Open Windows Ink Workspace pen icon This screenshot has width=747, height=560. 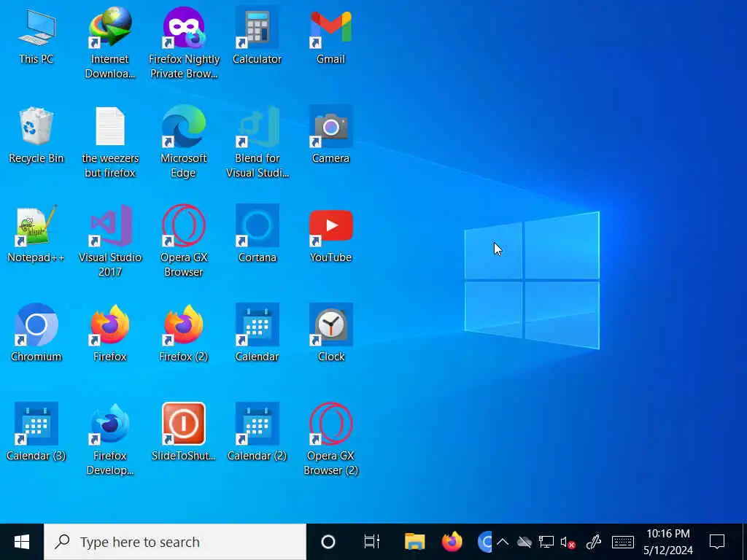point(594,542)
